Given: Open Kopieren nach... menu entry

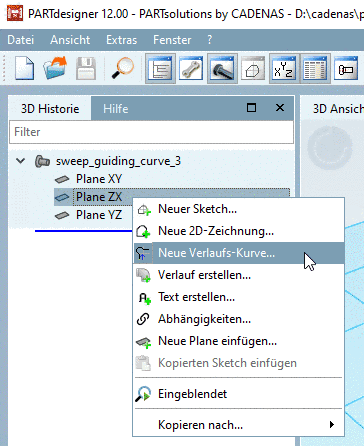Looking at the screenshot, I should (239, 425).
